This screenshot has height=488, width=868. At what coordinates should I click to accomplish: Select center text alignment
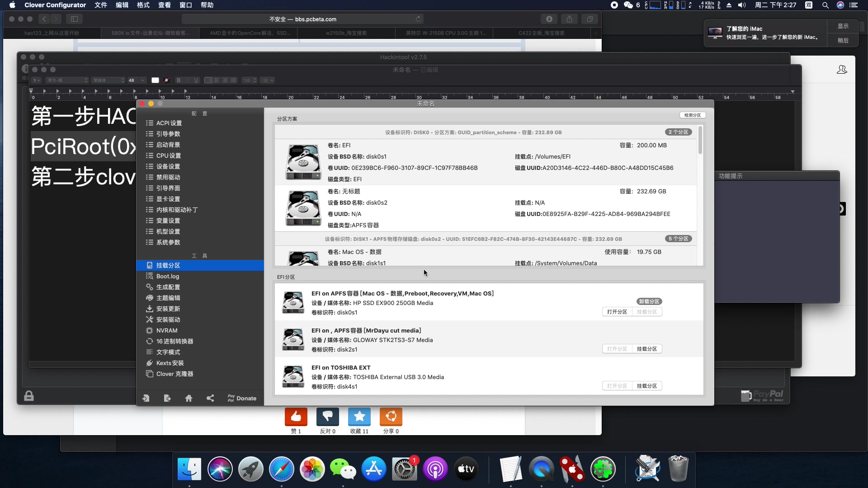click(217, 80)
